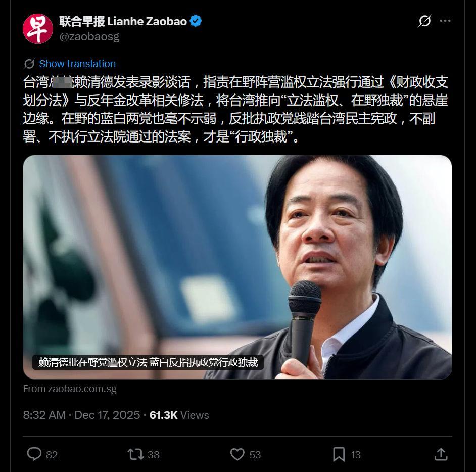
Task: Open the @zaobaosg handle
Action: click(89, 37)
